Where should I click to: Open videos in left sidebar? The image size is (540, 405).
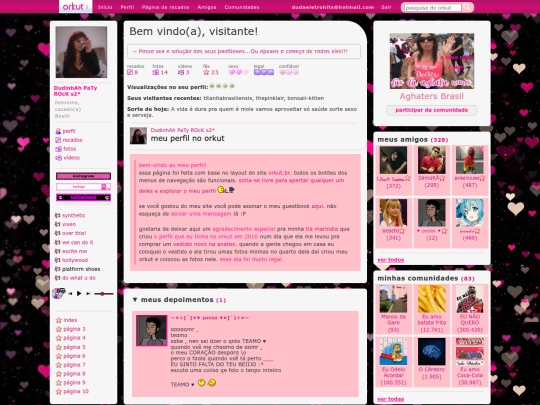coord(68,158)
